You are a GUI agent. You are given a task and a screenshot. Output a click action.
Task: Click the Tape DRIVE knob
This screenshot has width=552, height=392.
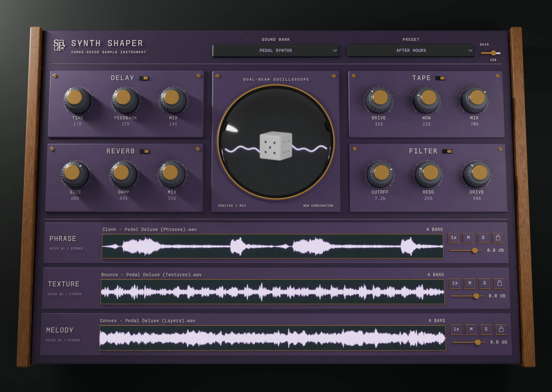[378, 100]
